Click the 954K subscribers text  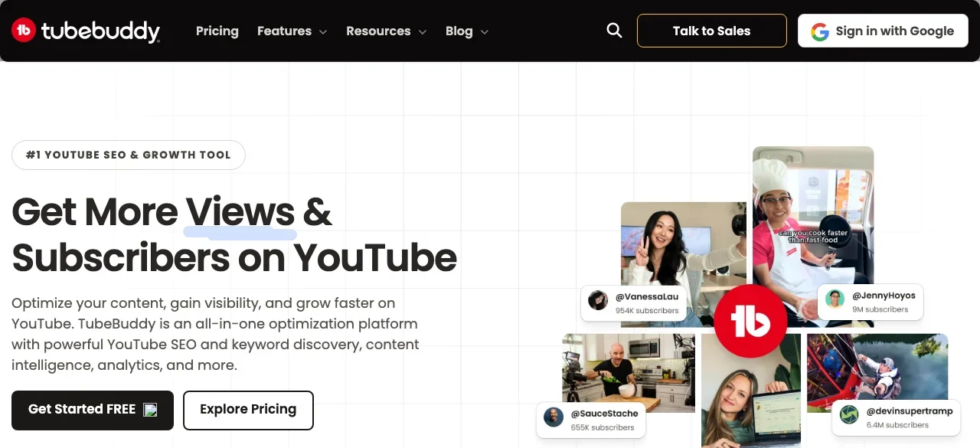647,311
